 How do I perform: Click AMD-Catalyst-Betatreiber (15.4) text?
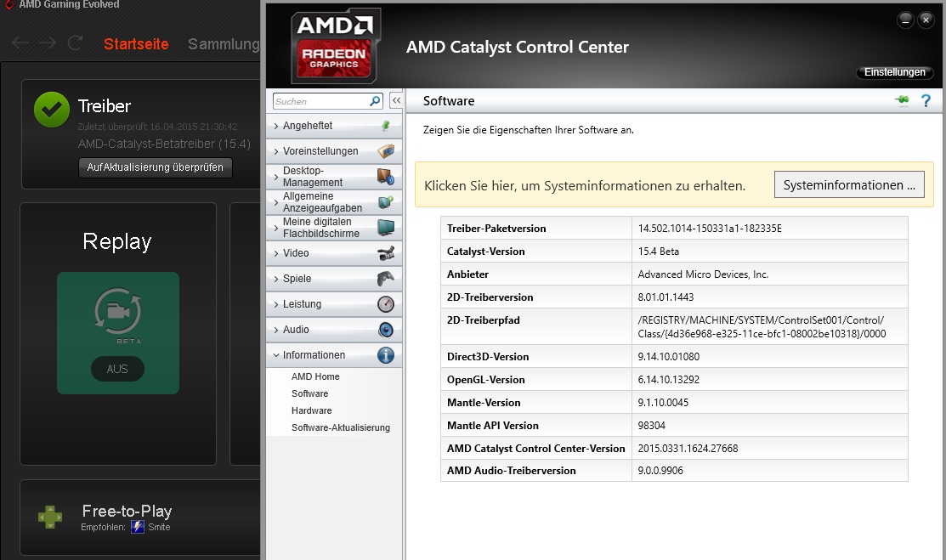pos(164,144)
